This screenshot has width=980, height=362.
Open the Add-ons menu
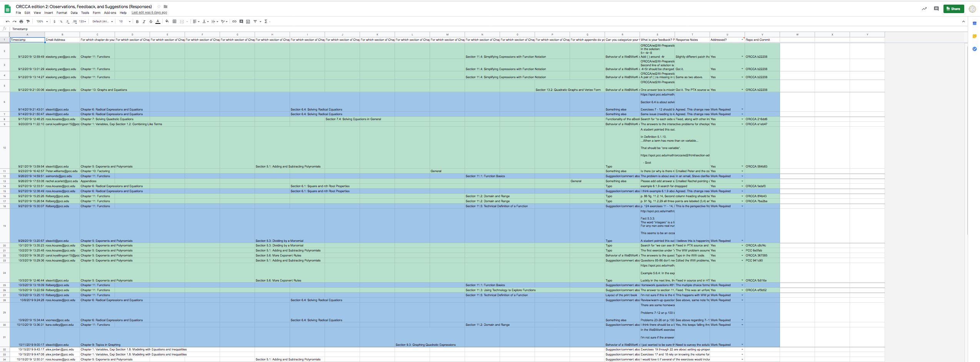[x=110, y=13]
